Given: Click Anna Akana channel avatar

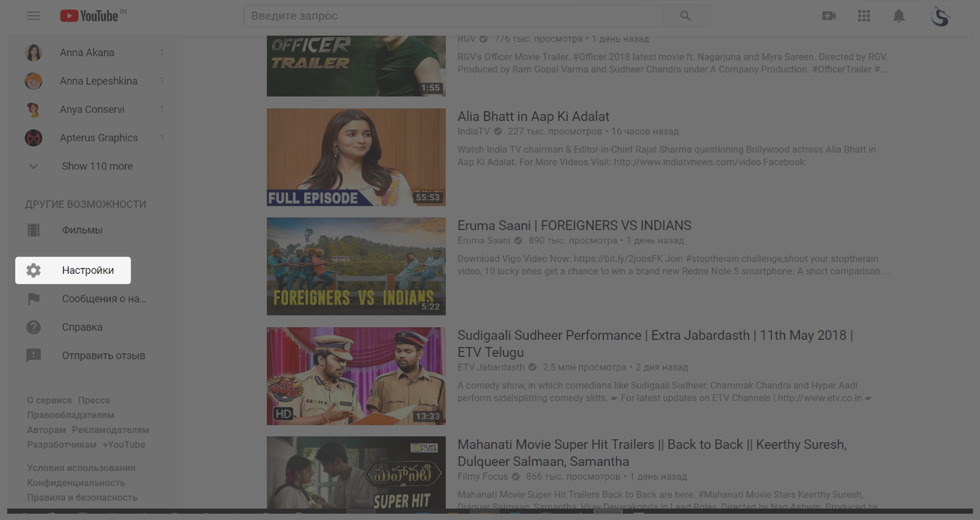Looking at the screenshot, I should pyautogui.click(x=34, y=53).
